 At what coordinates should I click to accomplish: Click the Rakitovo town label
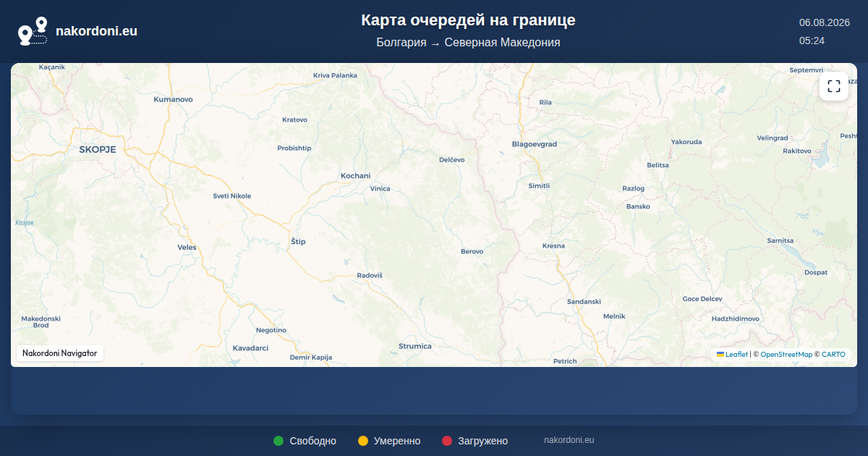[x=797, y=151]
